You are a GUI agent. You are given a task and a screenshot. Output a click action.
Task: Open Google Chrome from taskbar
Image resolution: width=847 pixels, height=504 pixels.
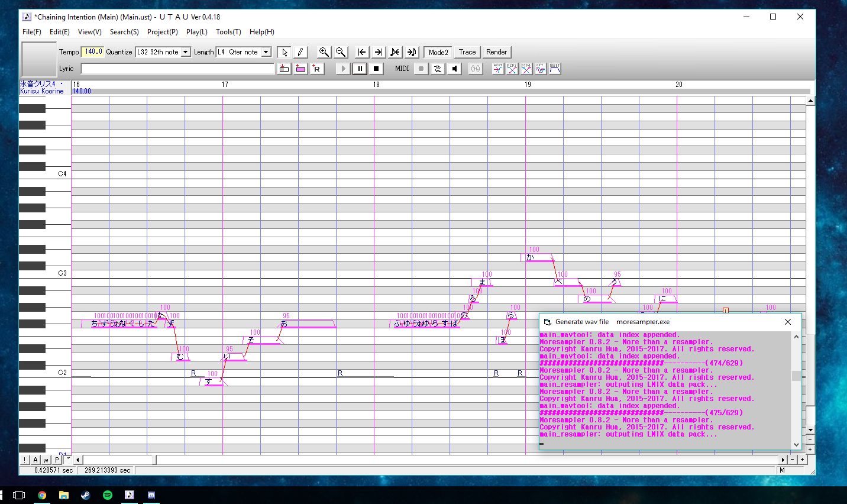click(42, 495)
